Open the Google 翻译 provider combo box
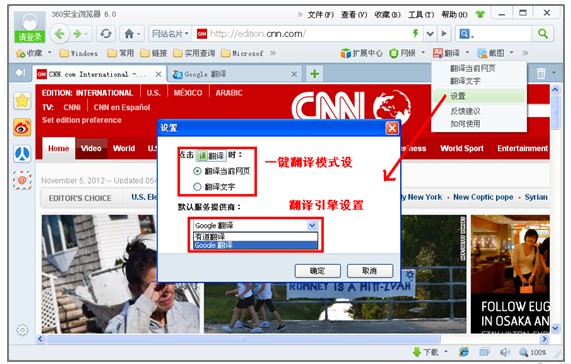 click(255, 225)
